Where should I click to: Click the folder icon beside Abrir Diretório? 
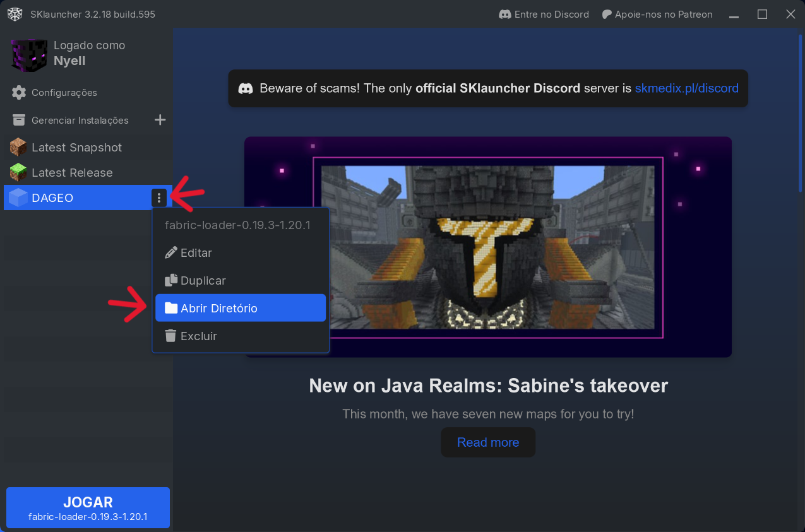pos(171,308)
